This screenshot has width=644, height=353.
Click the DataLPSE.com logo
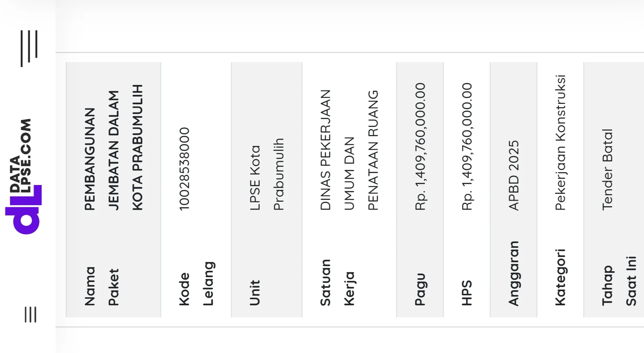[x=23, y=176]
